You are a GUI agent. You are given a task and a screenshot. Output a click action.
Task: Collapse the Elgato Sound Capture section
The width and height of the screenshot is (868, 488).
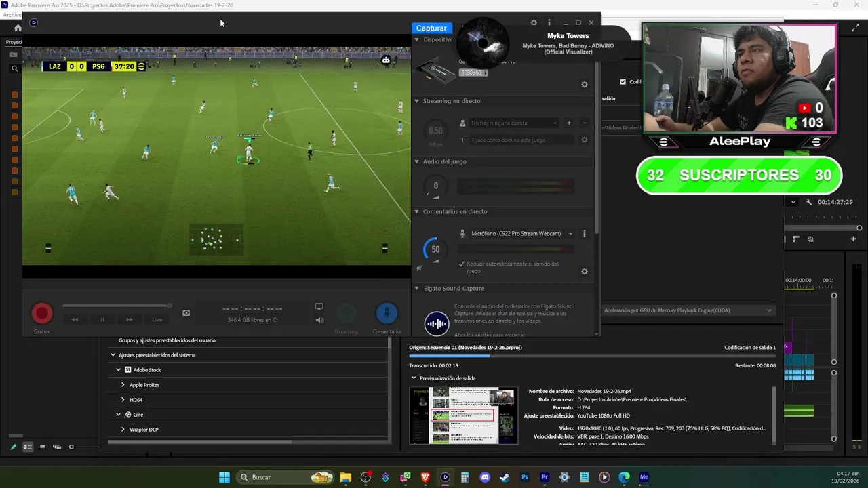click(x=417, y=288)
